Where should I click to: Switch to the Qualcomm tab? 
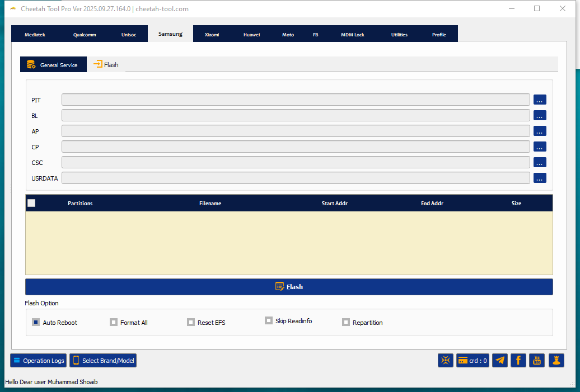[x=84, y=34]
